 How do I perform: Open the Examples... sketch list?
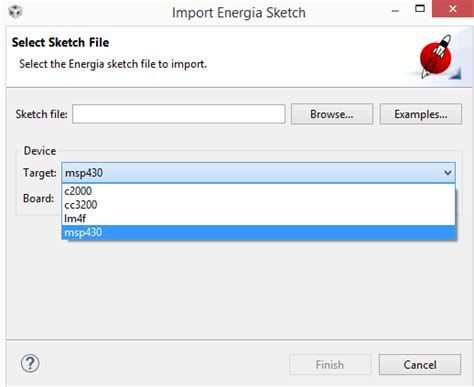[421, 114]
